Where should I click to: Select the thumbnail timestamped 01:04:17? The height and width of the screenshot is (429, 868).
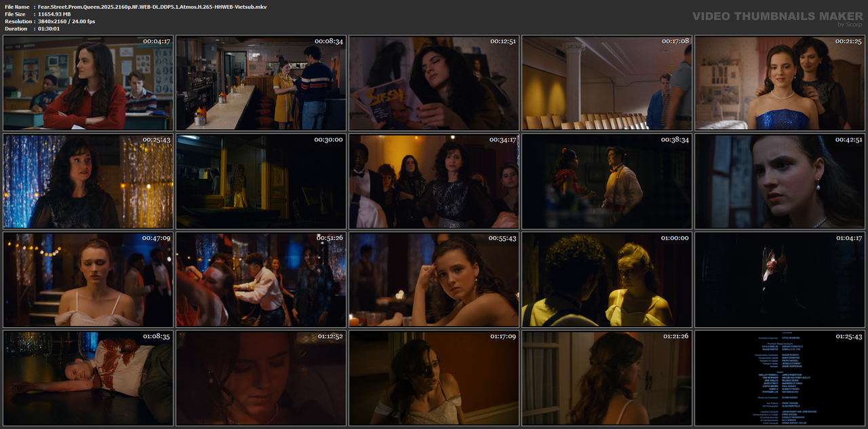(780, 280)
